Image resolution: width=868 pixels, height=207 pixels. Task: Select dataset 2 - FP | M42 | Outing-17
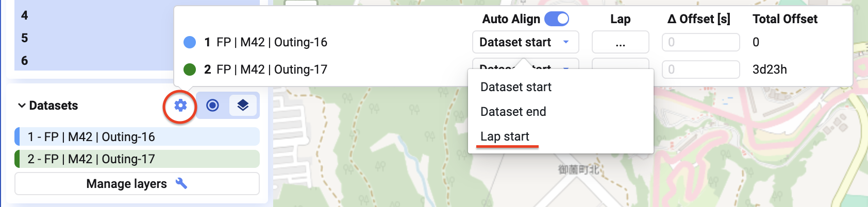coord(137,159)
